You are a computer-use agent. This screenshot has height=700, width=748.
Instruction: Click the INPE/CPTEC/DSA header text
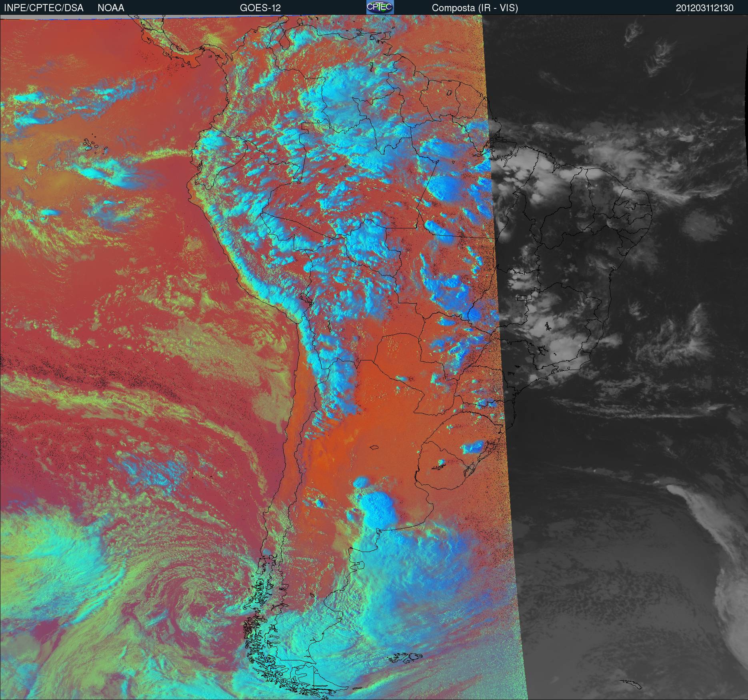click(x=44, y=8)
